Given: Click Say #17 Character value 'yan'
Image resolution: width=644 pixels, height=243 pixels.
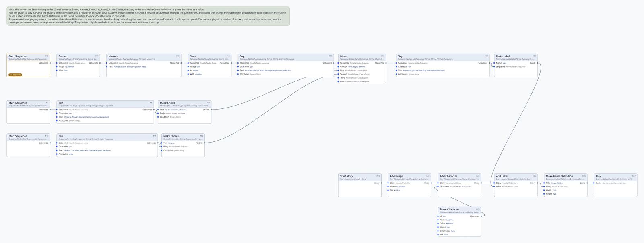Looking at the screenshot, I should pyautogui.click(x=252, y=67).
